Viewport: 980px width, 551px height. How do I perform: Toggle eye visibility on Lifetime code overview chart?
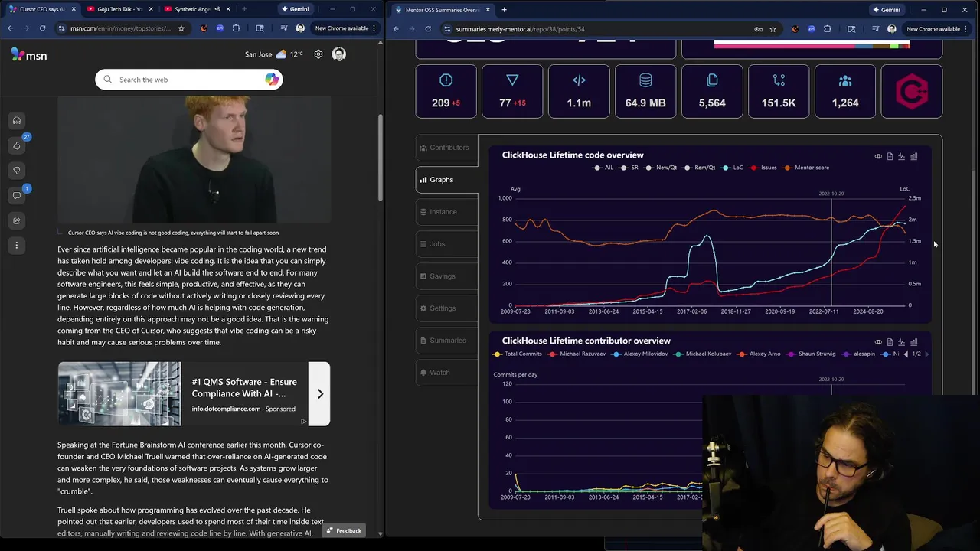878,156
